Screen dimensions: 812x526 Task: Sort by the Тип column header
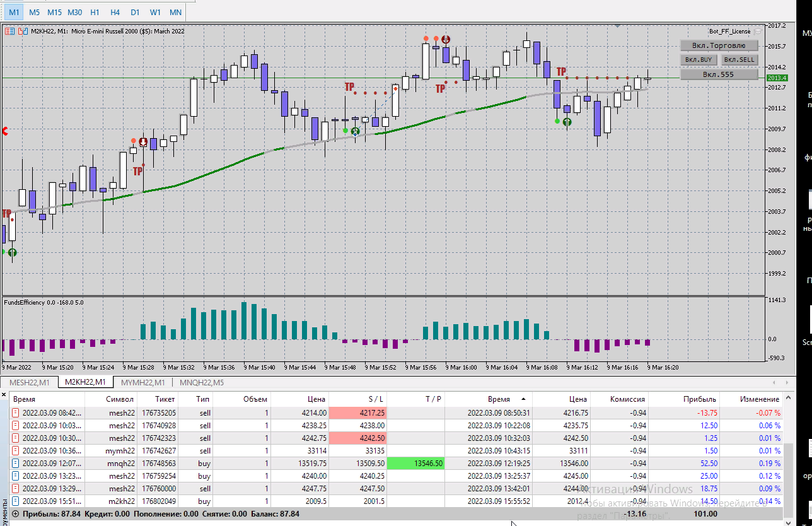pyautogui.click(x=195, y=399)
